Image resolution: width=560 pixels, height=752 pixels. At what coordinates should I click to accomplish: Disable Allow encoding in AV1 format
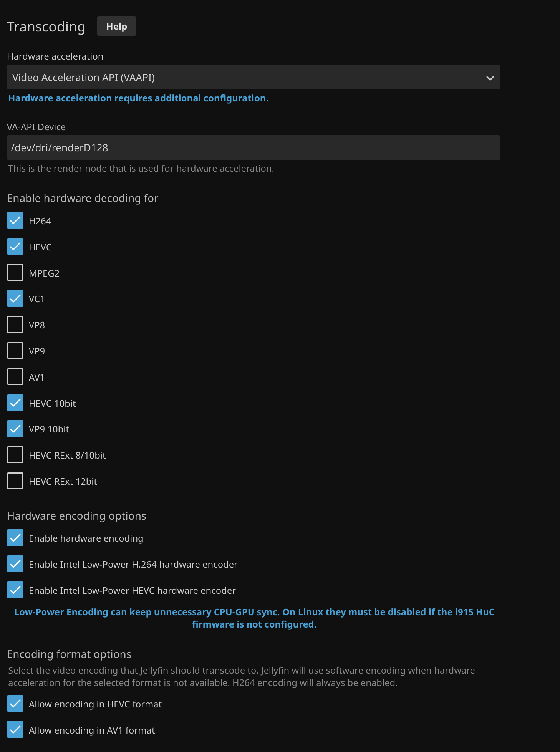click(15, 730)
